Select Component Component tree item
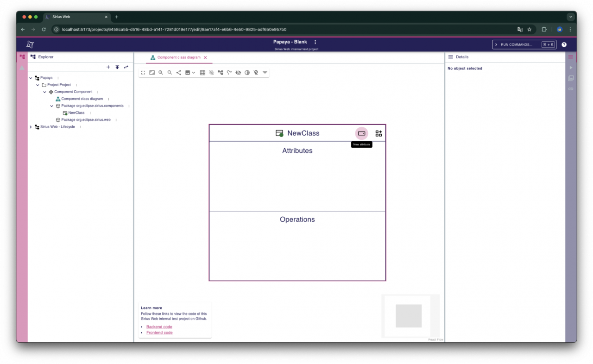Viewport: 593px width, 364px height. tap(73, 92)
